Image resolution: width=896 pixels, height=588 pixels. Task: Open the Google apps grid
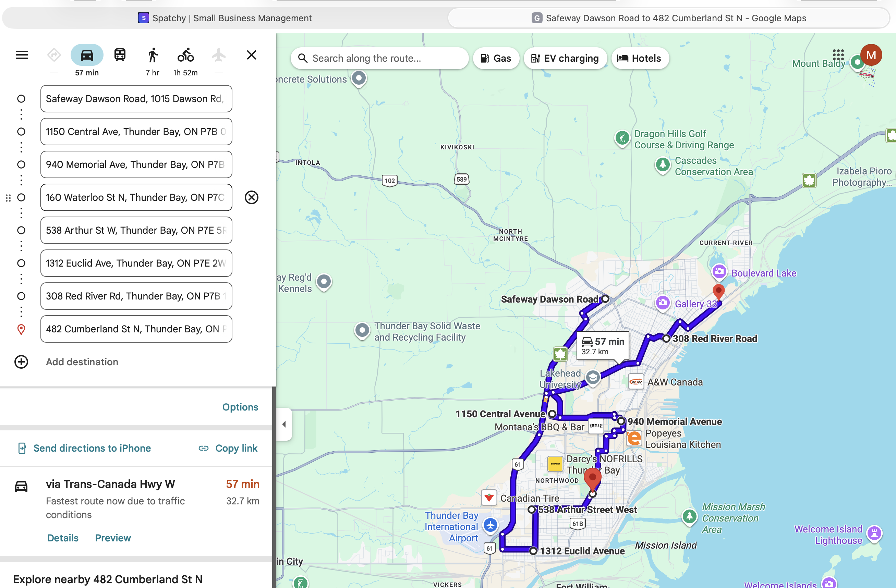pos(838,55)
